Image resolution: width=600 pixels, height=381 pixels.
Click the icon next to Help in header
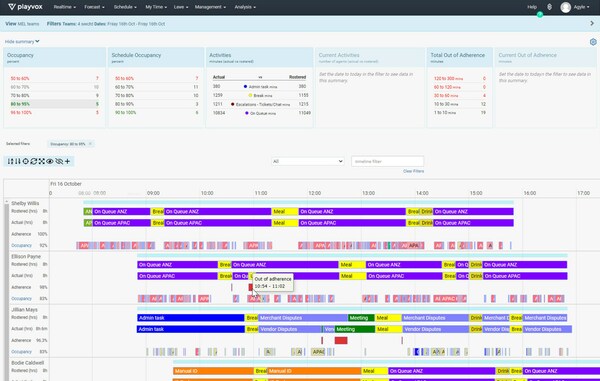coord(549,7)
